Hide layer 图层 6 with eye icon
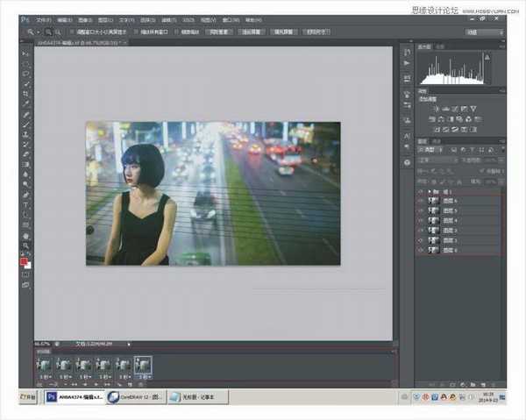This screenshot has width=526, height=420. pyautogui.click(x=420, y=201)
